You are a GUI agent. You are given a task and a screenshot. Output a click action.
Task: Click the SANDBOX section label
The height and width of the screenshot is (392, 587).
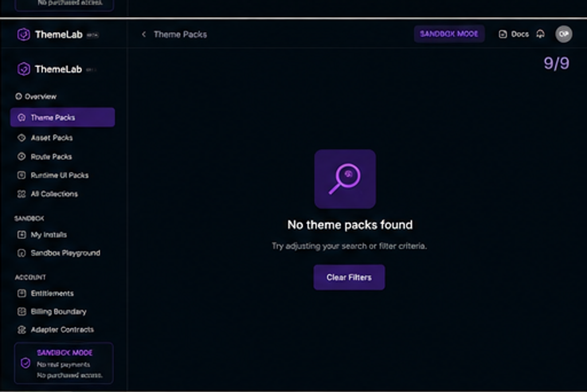tap(29, 218)
